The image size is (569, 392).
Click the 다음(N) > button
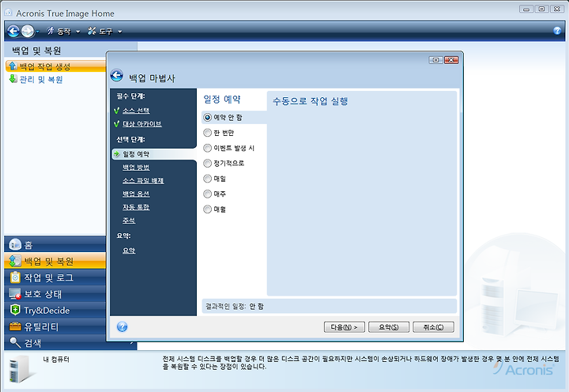coord(344,327)
